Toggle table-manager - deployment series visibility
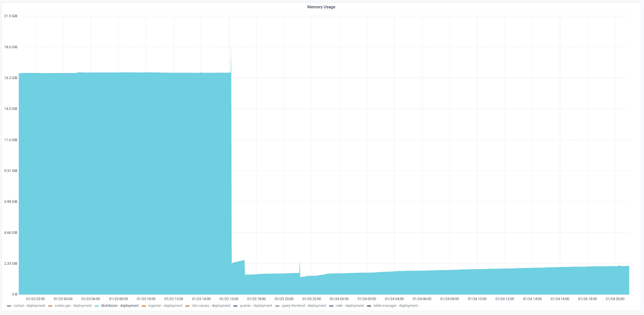 (x=396, y=306)
